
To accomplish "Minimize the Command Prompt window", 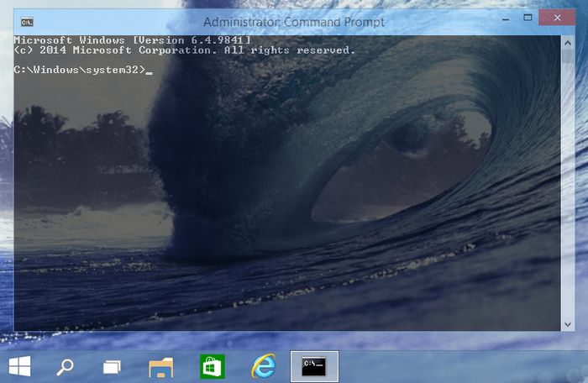I will coord(501,18).
